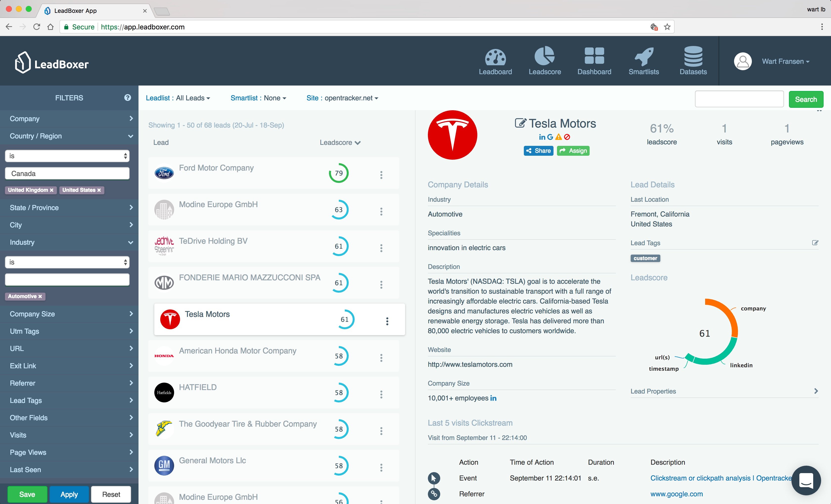Viewport: 831px width, 504px height.
Task: Click the Filters help question mark icon
Action: pyautogui.click(x=127, y=98)
